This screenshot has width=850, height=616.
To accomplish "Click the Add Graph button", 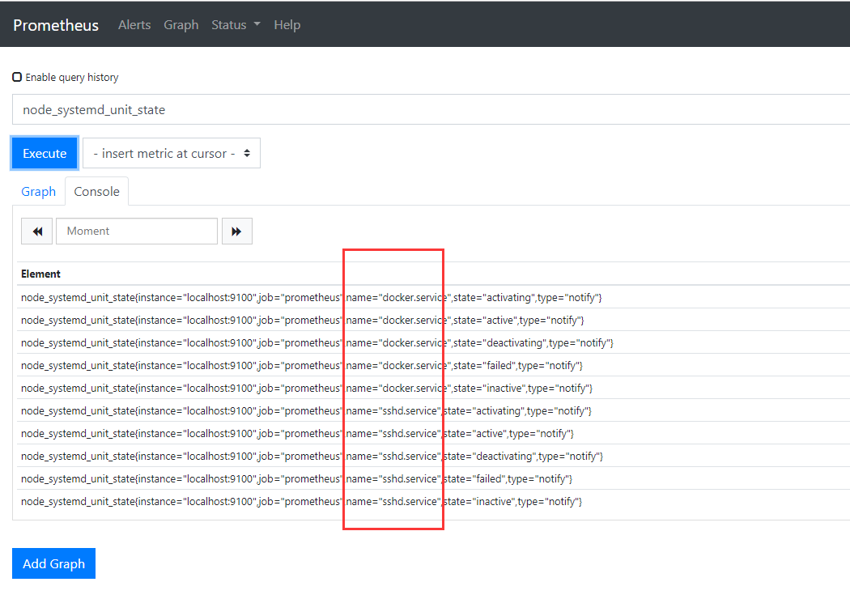I will coord(53,563).
